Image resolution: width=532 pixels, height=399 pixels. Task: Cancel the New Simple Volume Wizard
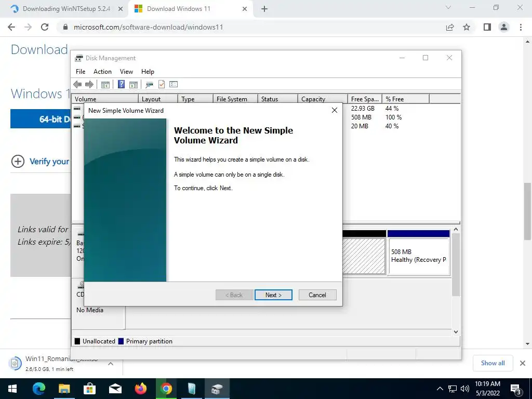(317, 295)
